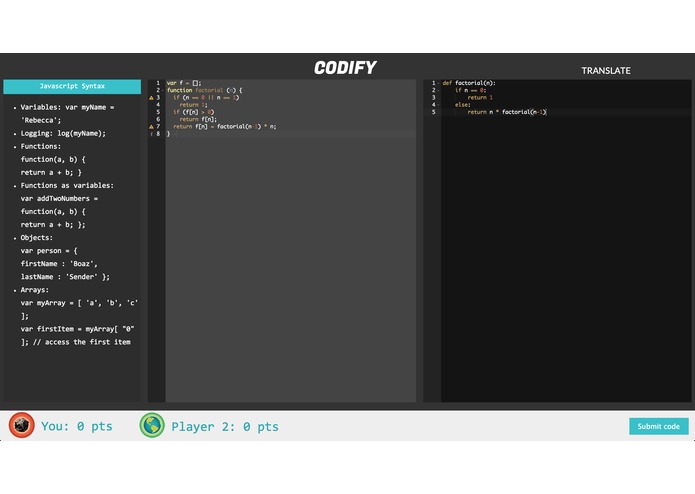Click the TRANSLATE heading
The height and width of the screenshot is (494, 695).
606,70
